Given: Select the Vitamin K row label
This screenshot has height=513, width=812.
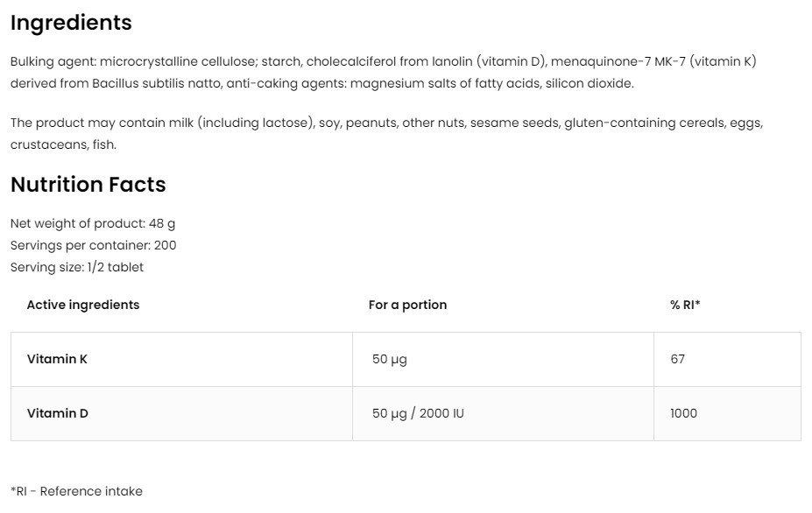Looking at the screenshot, I should [x=57, y=359].
